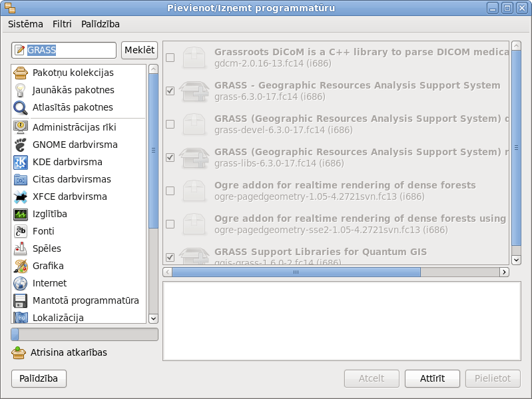Click the category list vertical scrollbar thumb

[153, 151]
